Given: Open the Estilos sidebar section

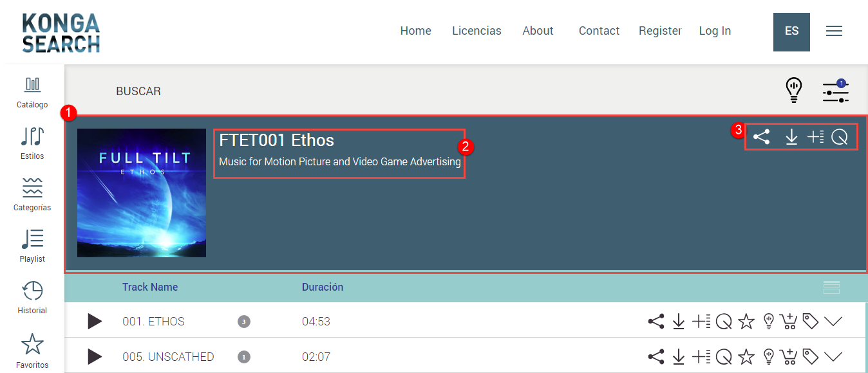Looking at the screenshot, I should (x=32, y=143).
